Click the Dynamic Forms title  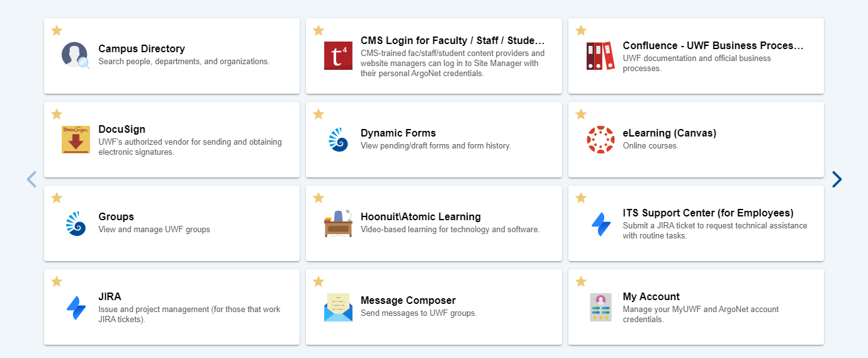pyautogui.click(x=398, y=133)
